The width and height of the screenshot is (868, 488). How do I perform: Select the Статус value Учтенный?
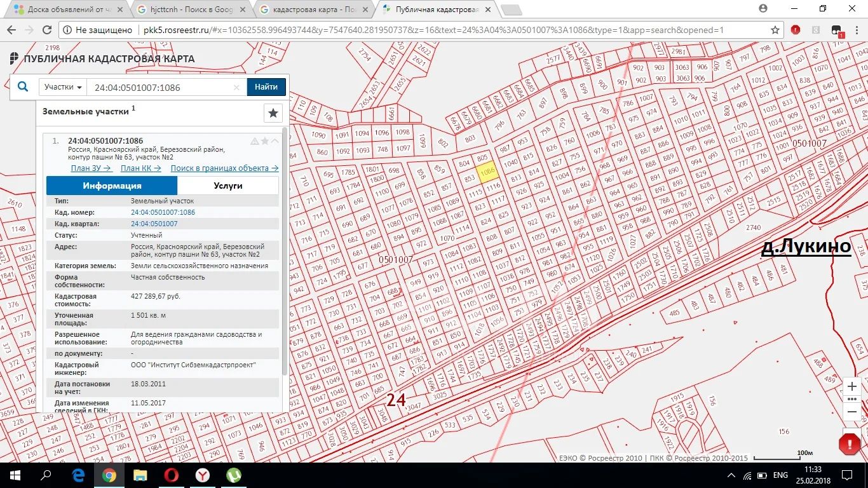[146, 235]
